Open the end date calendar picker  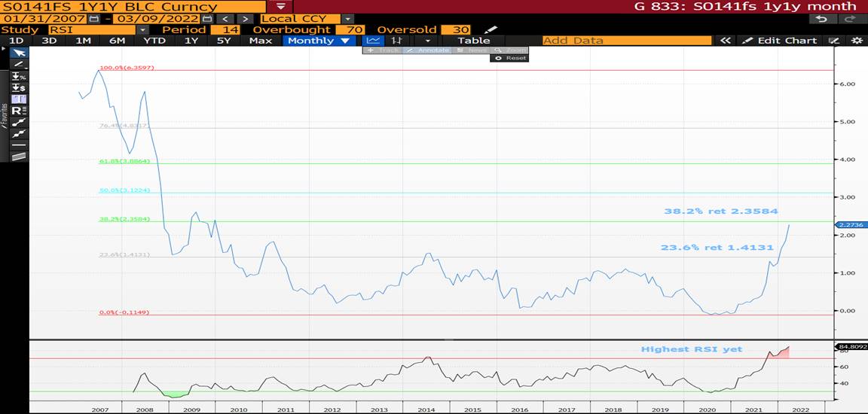[x=207, y=19]
